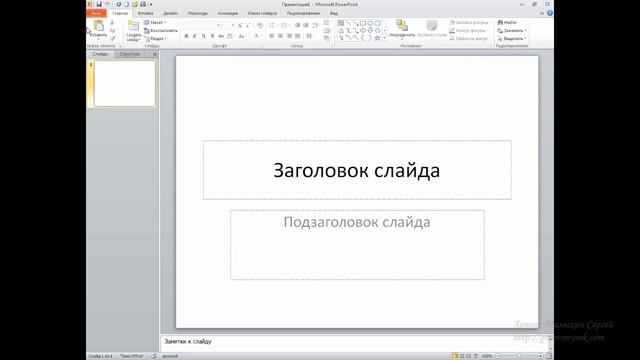Toggle text shadow (S) formatting
The width and height of the screenshot is (640, 360).
pyautogui.click(x=212, y=36)
